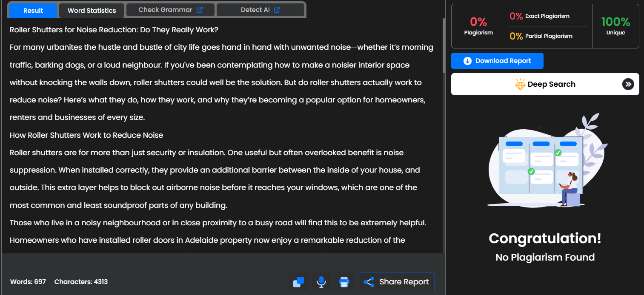Click the subheading 'How Roller Shutters Work to Reduce Noise'

pos(86,135)
